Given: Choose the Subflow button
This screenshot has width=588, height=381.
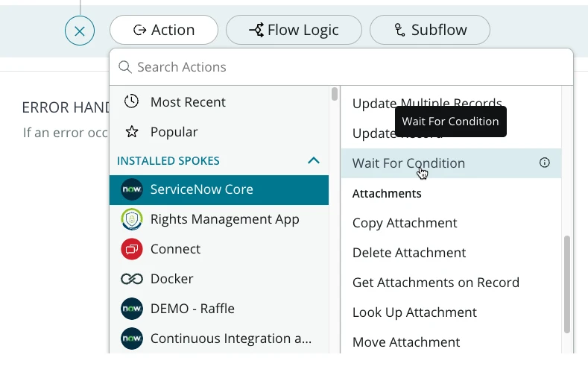Looking at the screenshot, I should pos(429,30).
